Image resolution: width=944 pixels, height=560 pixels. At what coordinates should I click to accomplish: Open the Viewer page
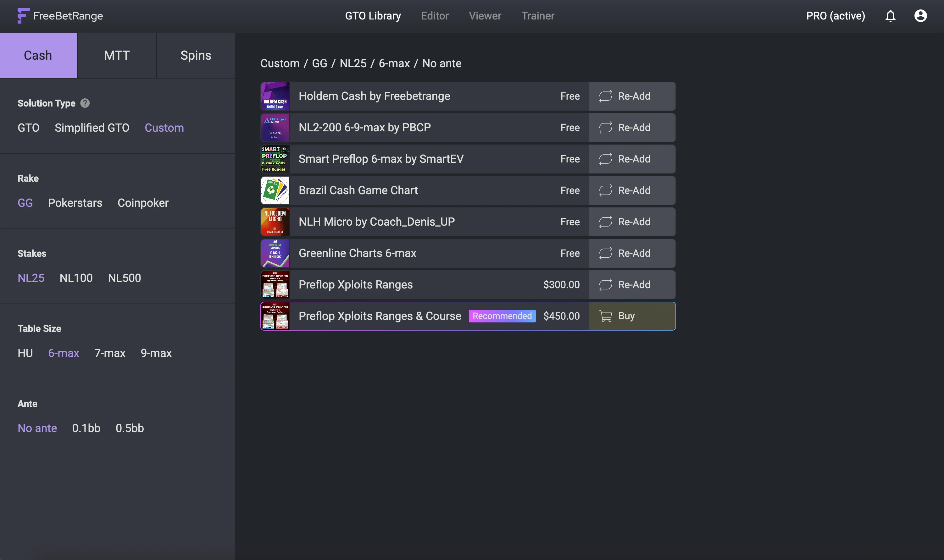[x=485, y=16]
